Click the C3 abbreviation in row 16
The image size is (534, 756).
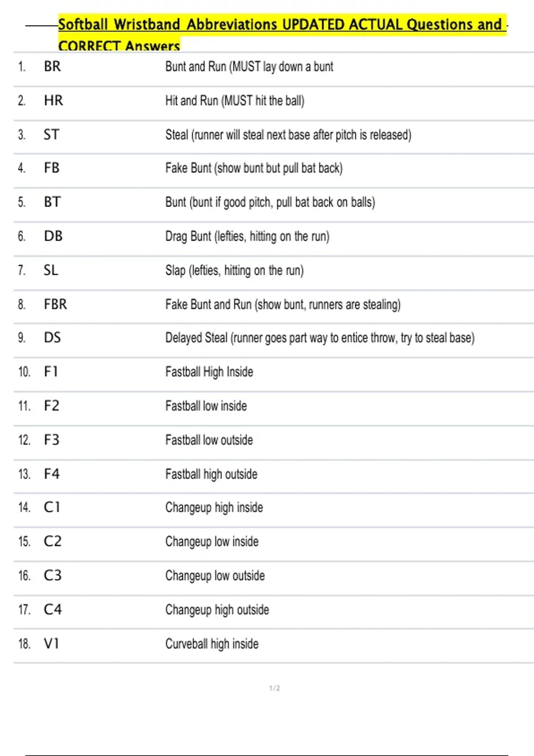click(53, 576)
